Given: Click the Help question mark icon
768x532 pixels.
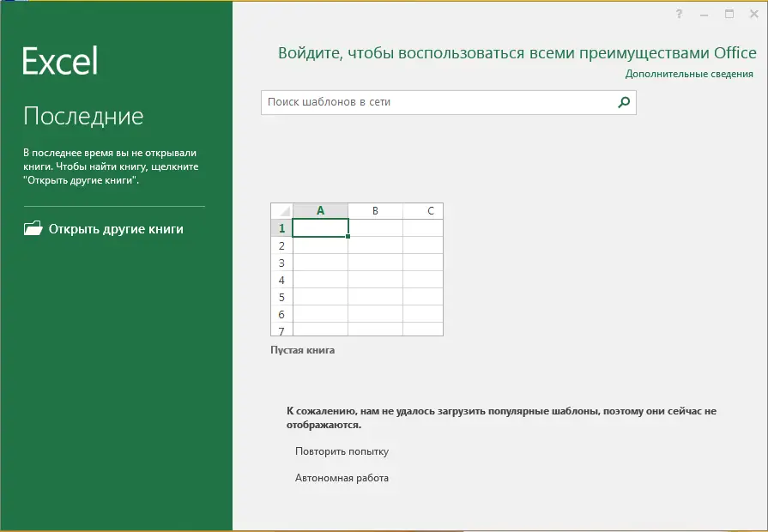Looking at the screenshot, I should coord(677,14).
